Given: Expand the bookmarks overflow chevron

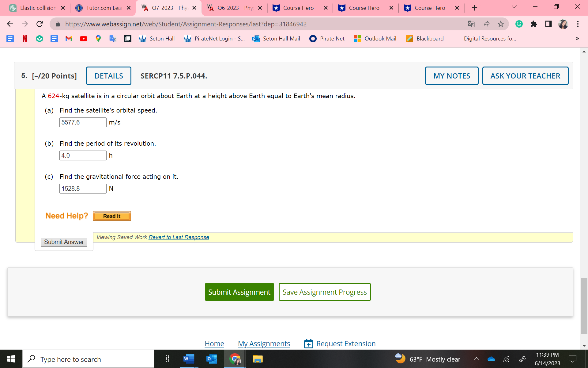Looking at the screenshot, I should point(577,38).
